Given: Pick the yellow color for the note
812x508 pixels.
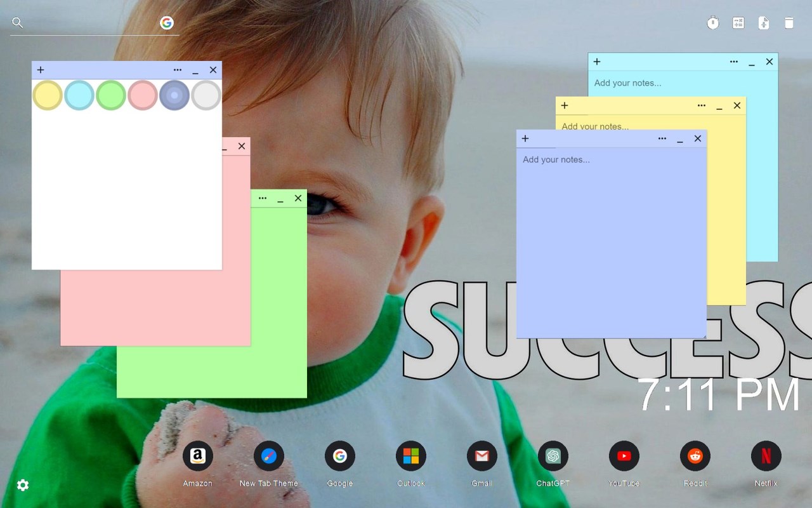Looking at the screenshot, I should coord(48,95).
